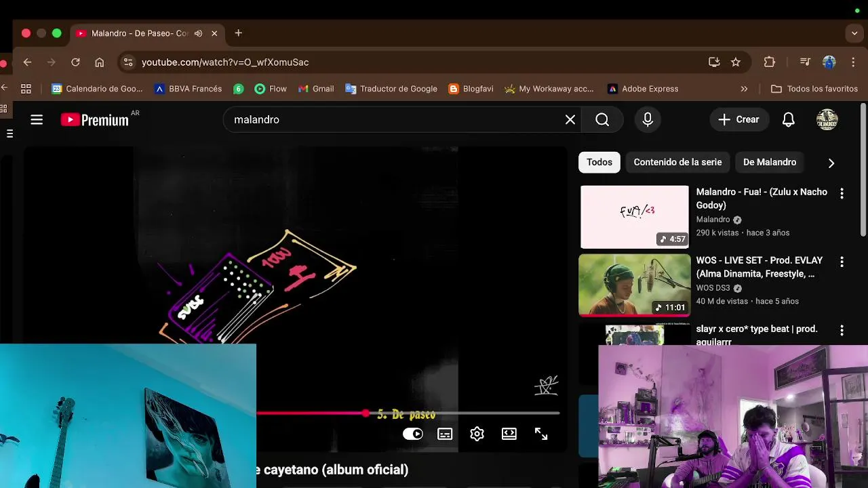The height and width of the screenshot is (488, 868).
Task: Open the YouTube guide hamburger menu
Action: pos(37,120)
